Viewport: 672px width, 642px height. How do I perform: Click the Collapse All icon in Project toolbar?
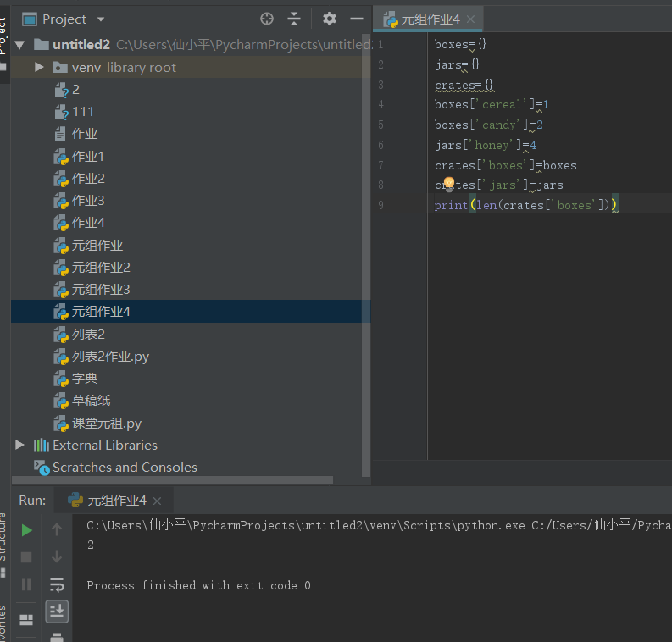pyautogui.click(x=294, y=19)
